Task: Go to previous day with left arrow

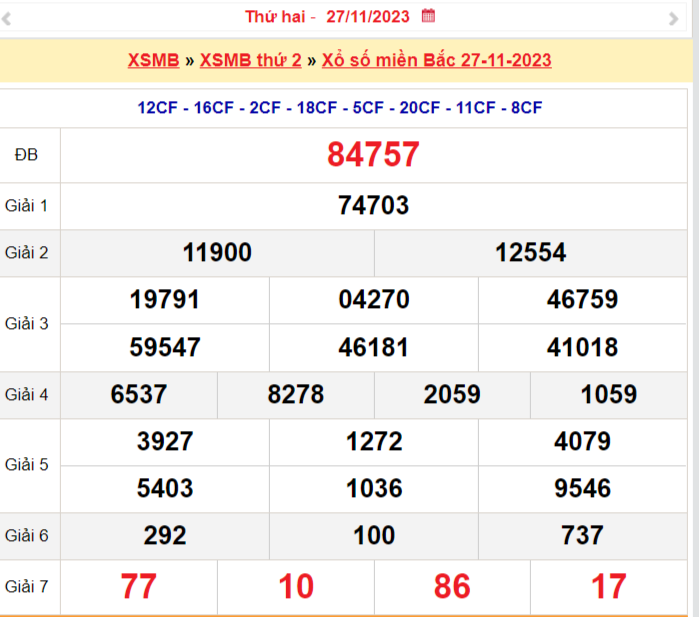Action: [x=7, y=18]
